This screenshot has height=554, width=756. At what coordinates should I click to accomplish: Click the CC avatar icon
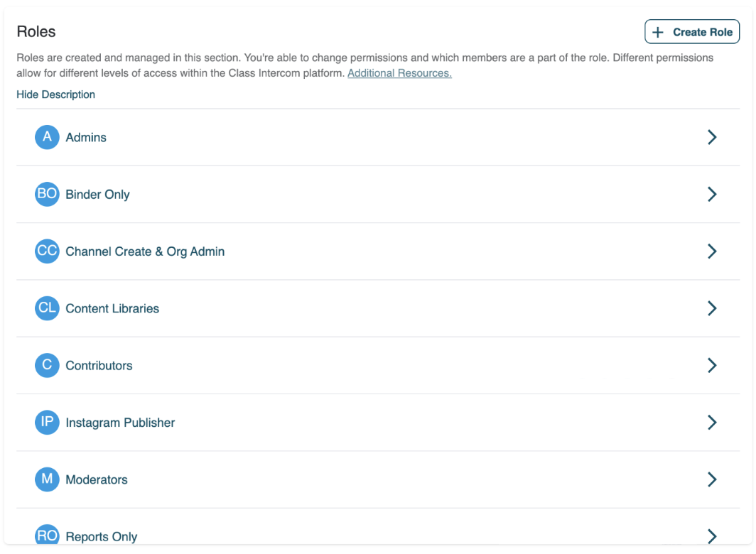47,251
